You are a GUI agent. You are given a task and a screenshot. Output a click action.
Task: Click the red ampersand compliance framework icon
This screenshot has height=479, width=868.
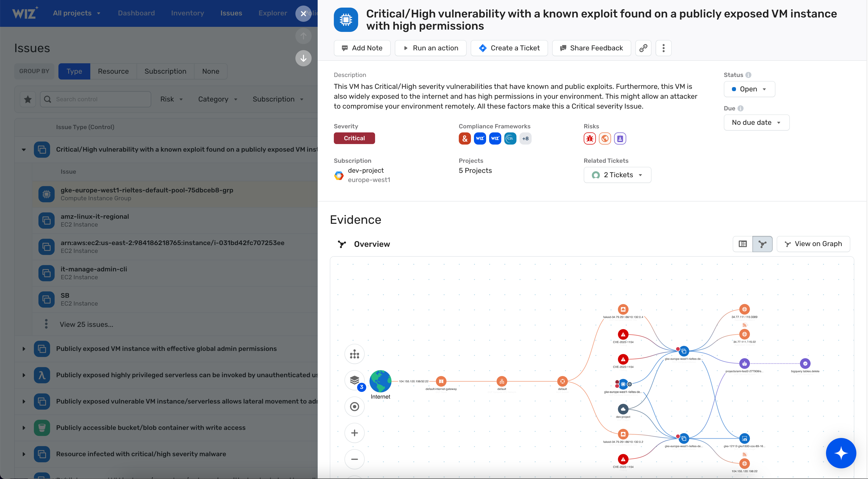tap(465, 138)
